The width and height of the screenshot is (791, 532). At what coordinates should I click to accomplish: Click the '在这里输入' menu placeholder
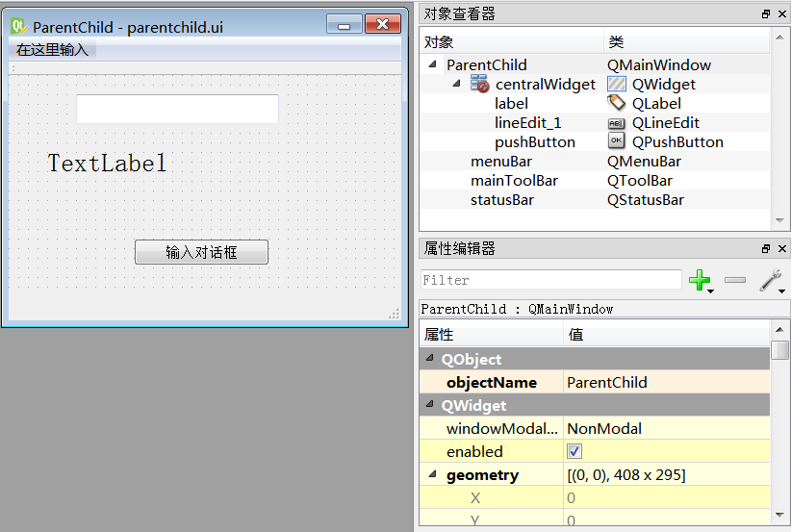(53, 50)
